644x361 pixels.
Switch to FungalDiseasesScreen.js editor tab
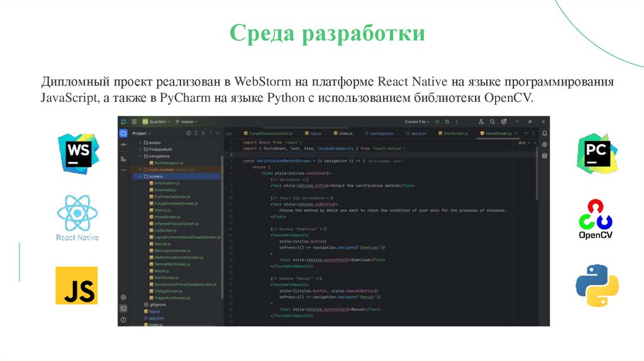tap(268, 133)
